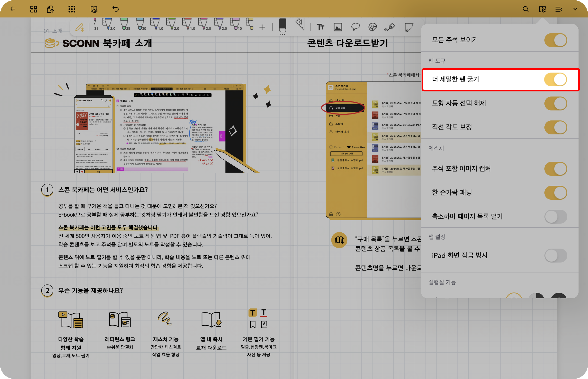588x379 pixels.
Task: Tap the round book download icon beside 구매 목록 text
Action: point(339,240)
